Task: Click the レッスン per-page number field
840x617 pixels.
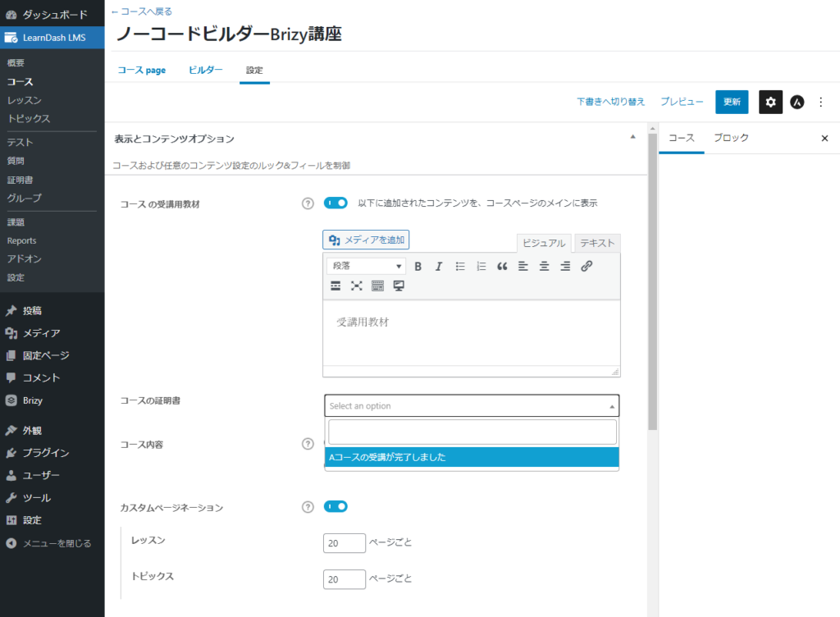Action: [x=345, y=543]
